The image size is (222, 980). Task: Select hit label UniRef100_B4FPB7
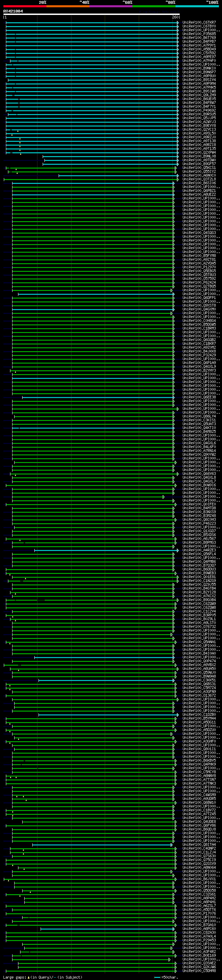(x=199, y=41)
